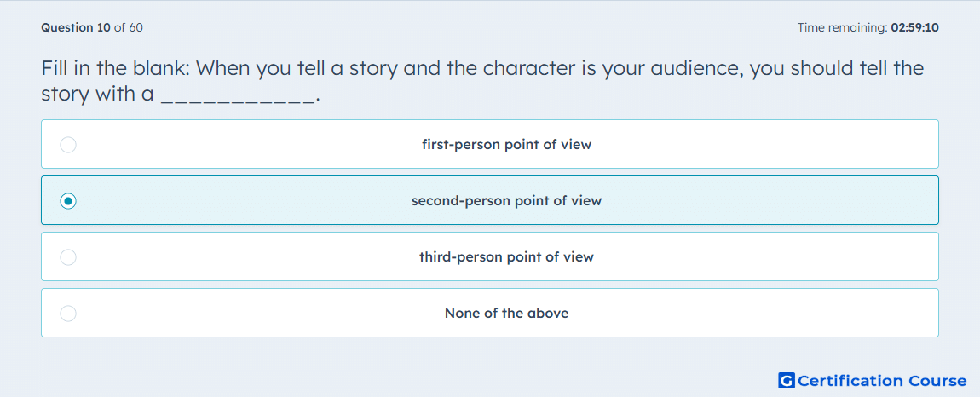Select the None of the above radio button
Image resolution: width=980 pixels, height=397 pixels.
pos(68,314)
